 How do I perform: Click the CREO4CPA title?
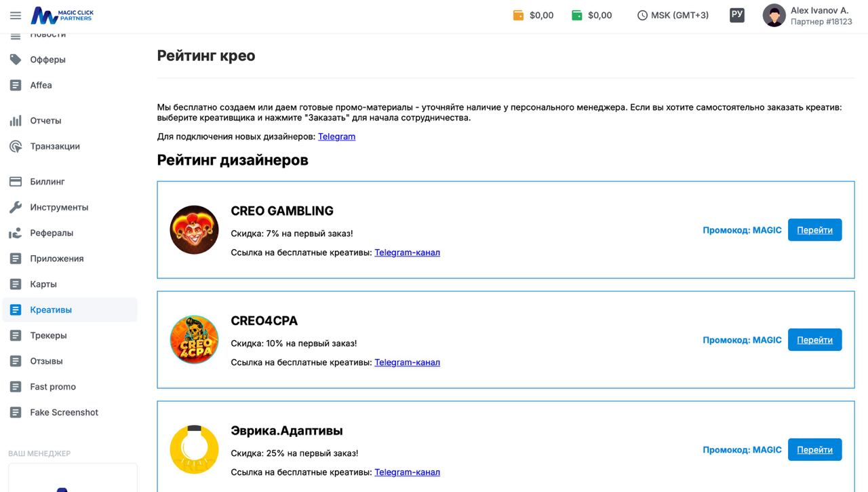coord(264,321)
